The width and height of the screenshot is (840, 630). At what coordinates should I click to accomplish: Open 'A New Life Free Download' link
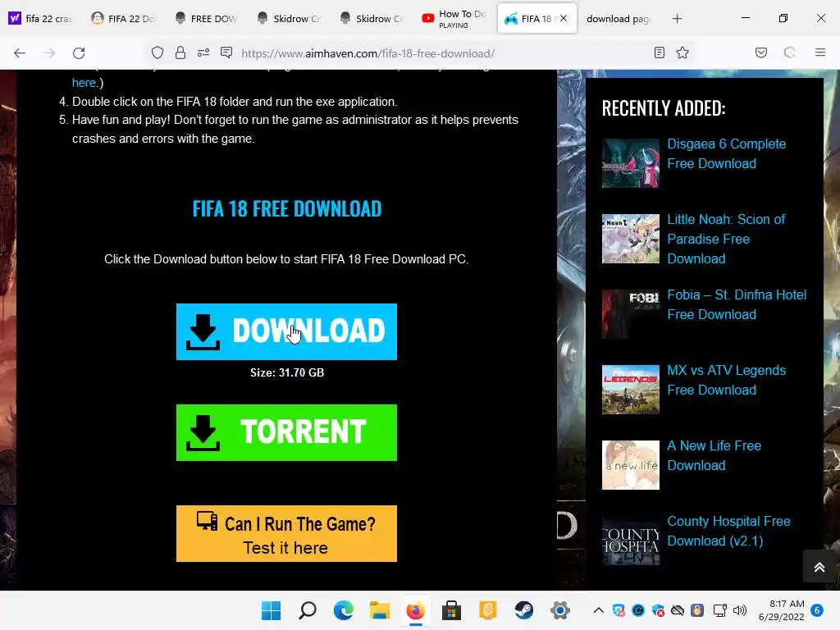[714, 455]
